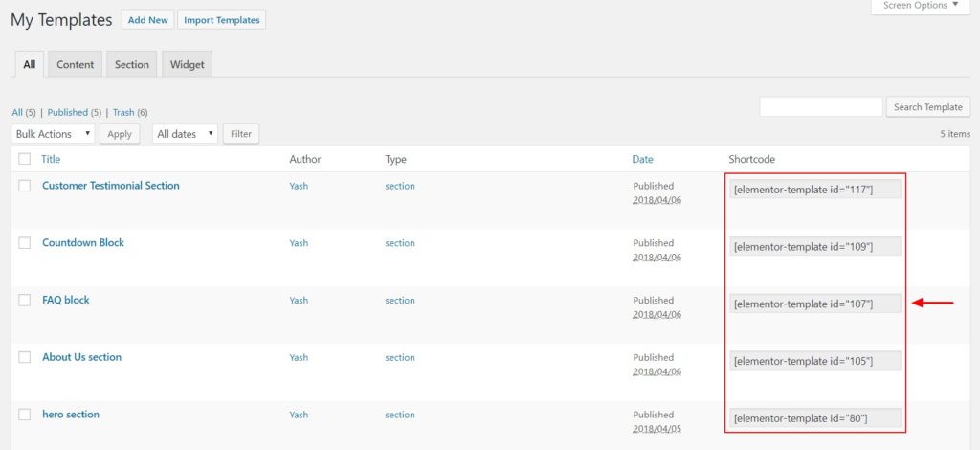
Task: Check the hero section checkbox
Action: pyautogui.click(x=24, y=415)
